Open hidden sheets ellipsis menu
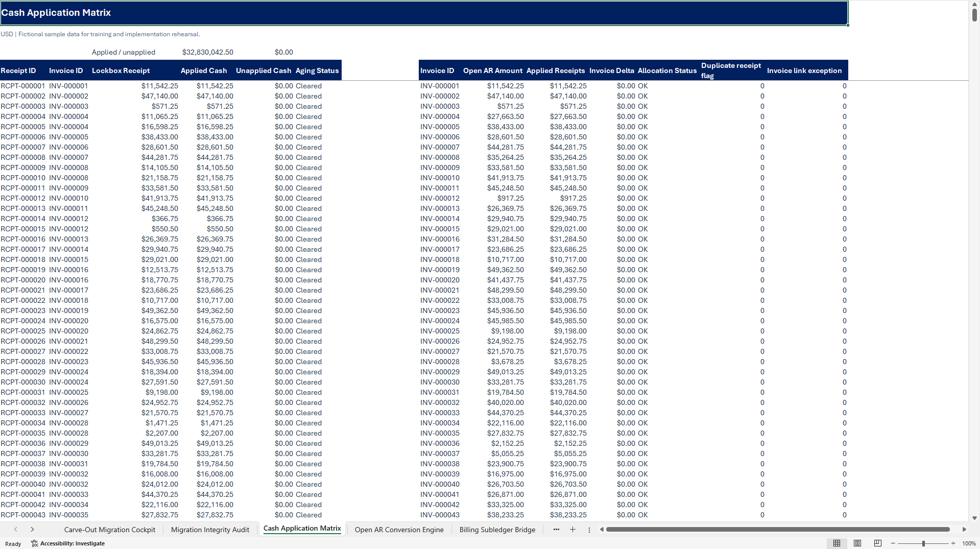 coord(556,530)
